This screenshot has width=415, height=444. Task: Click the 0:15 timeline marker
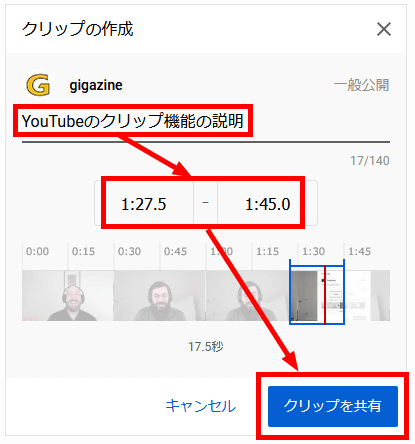pyautogui.click(x=83, y=251)
